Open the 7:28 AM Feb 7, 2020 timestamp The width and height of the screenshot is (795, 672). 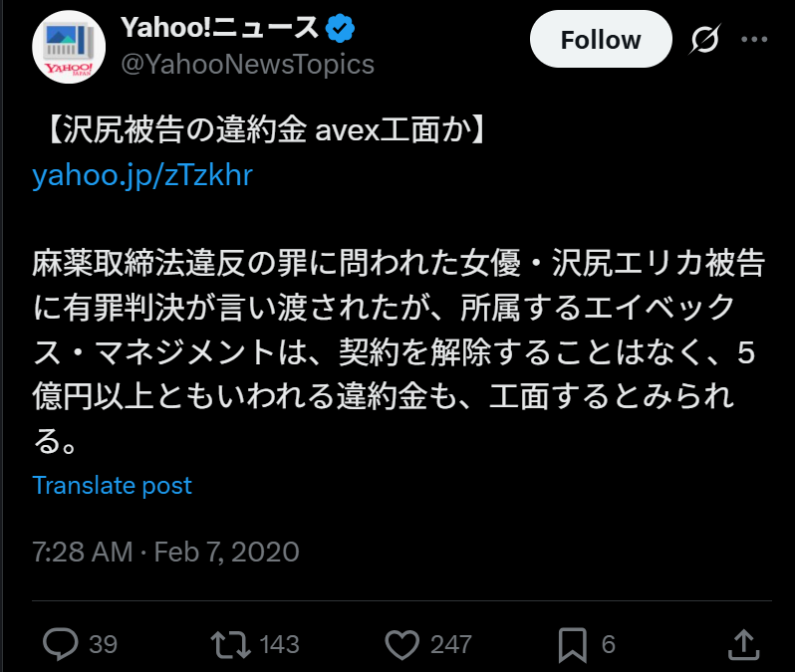(x=165, y=552)
